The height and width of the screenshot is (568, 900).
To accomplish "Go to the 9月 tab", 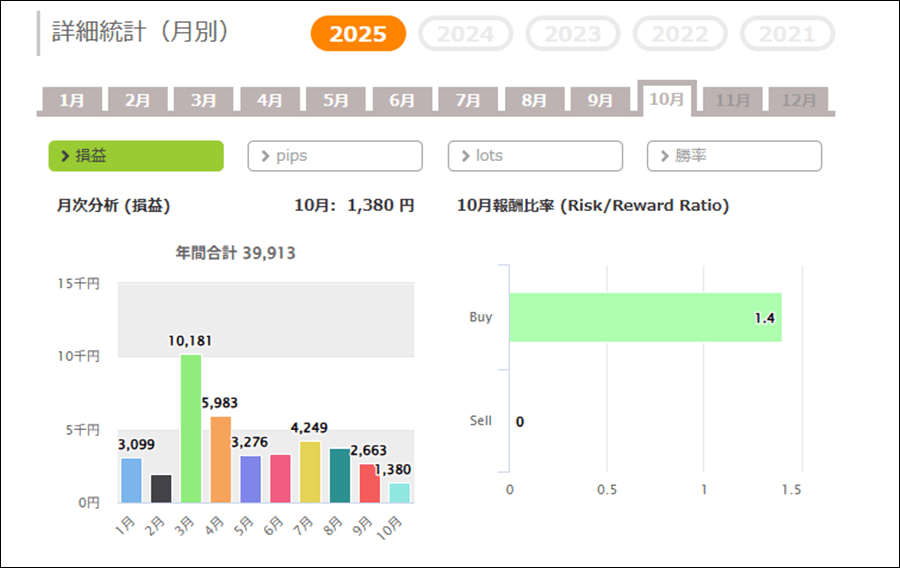I will coord(600,100).
